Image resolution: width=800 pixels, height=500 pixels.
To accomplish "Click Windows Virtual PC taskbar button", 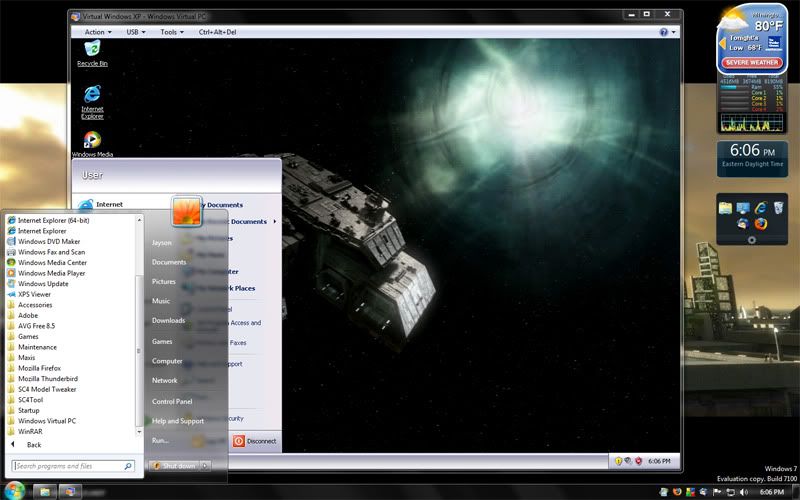I will coord(70,492).
